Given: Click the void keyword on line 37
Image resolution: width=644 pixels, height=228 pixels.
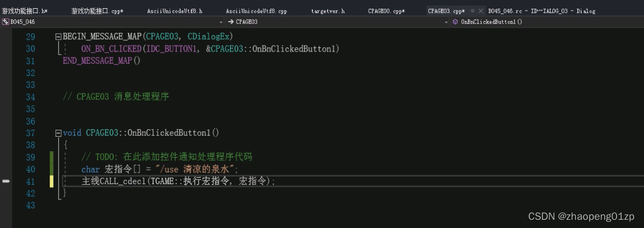Looking at the screenshot, I should (72, 133).
